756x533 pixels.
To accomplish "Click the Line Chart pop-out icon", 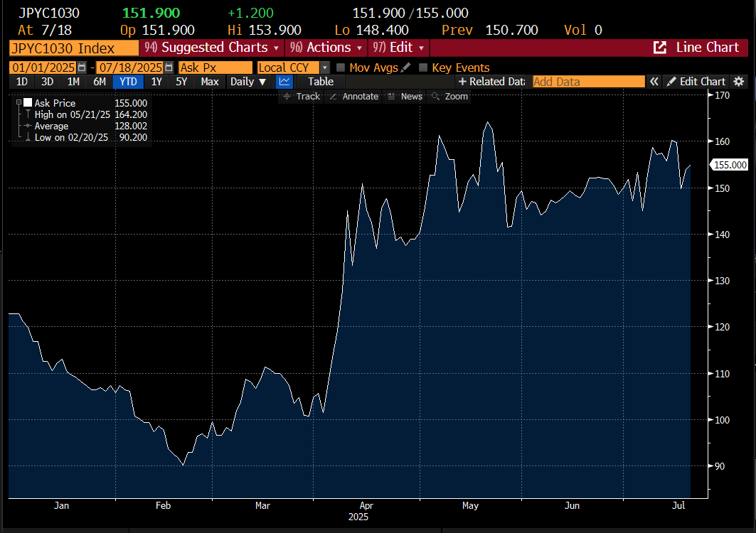I will pyautogui.click(x=659, y=47).
